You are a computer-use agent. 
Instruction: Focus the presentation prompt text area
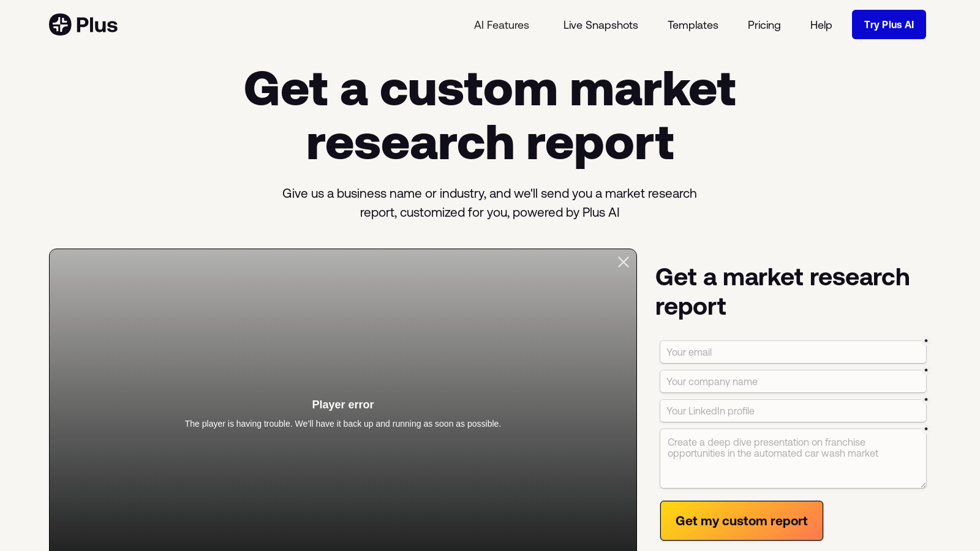[x=793, y=459]
